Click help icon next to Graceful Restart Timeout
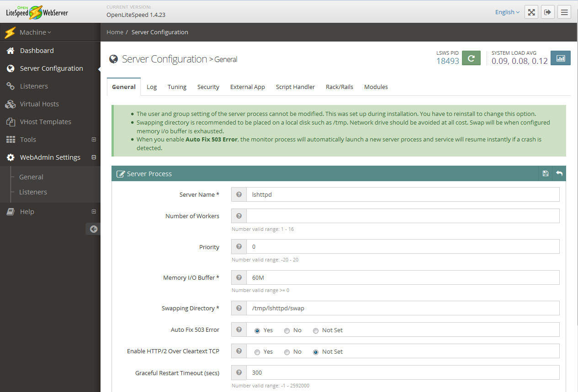 [x=239, y=372]
